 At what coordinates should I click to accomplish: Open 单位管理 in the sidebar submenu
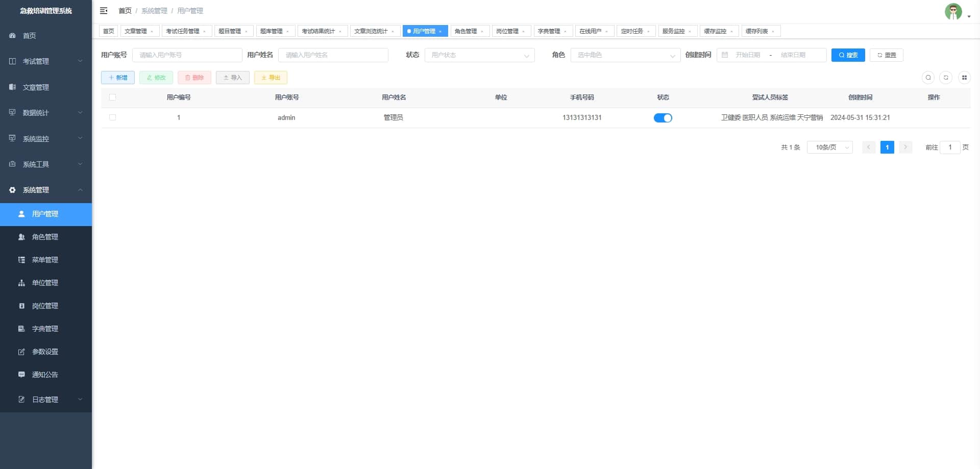[46, 283]
